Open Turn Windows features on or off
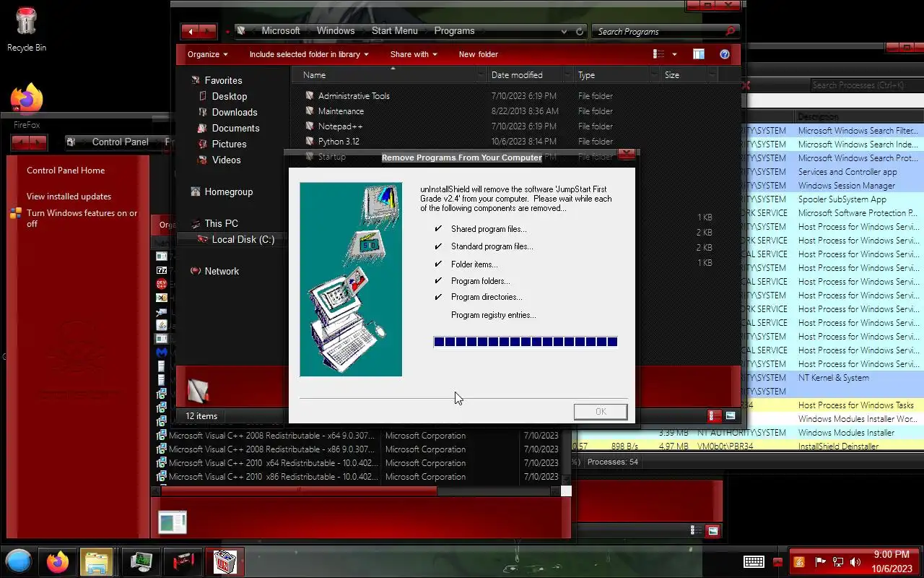Image resolution: width=924 pixels, height=578 pixels. pos(82,218)
